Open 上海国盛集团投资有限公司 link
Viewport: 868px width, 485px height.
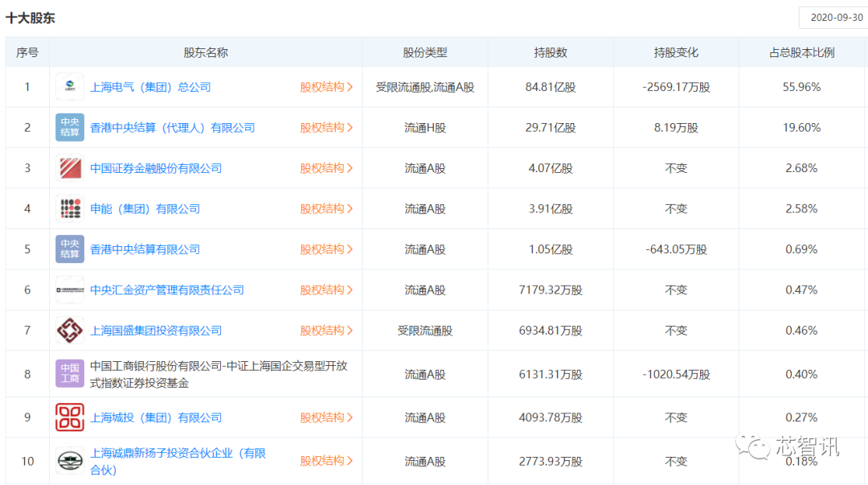(156, 331)
